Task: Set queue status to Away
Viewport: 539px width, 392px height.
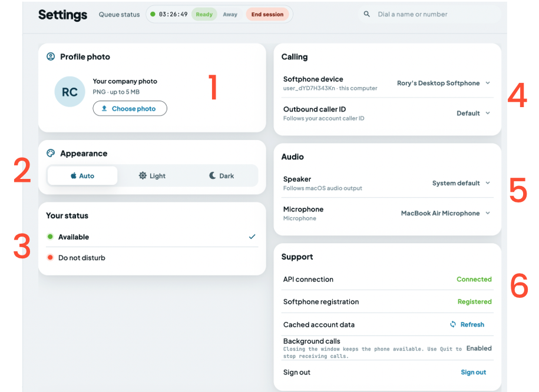Action: coord(230,15)
